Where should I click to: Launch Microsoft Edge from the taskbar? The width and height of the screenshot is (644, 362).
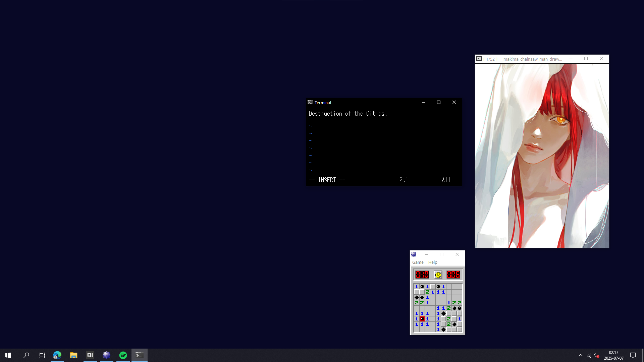click(57, 355)
